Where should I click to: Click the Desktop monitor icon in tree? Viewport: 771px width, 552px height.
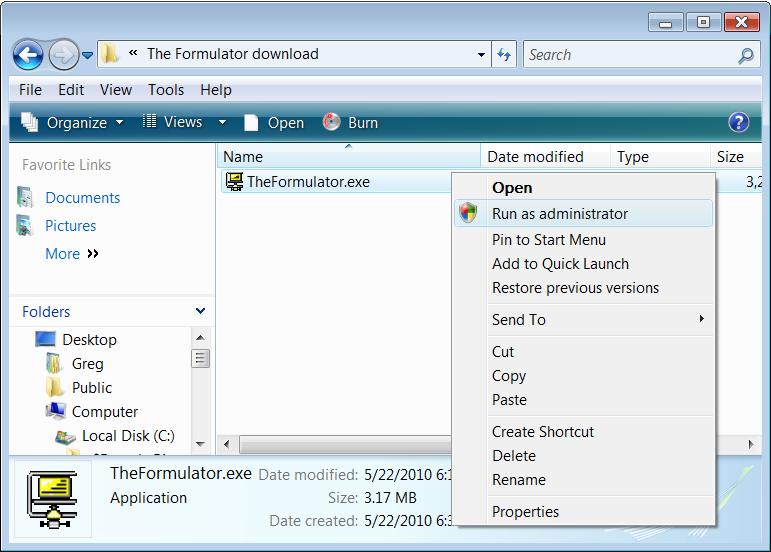46,339
